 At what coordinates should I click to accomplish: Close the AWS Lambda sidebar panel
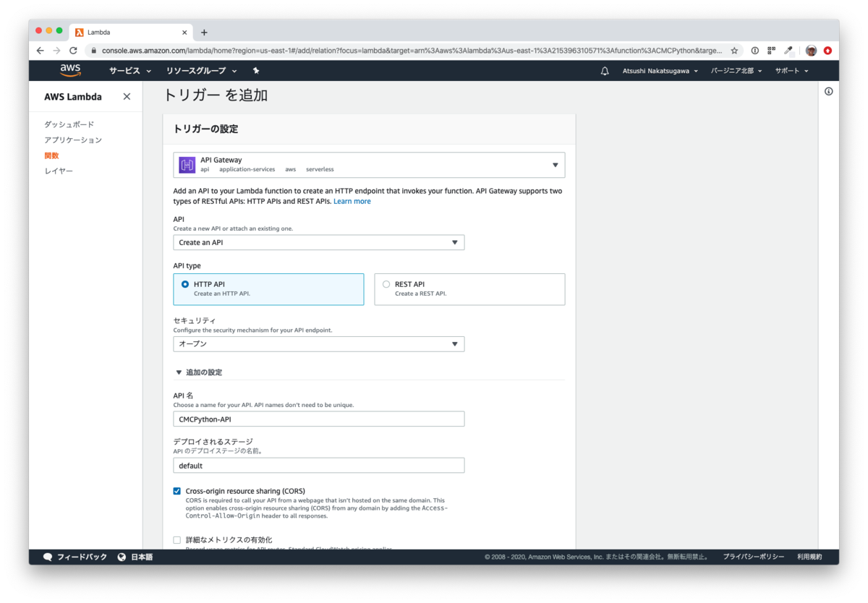(x=127, y=96)
